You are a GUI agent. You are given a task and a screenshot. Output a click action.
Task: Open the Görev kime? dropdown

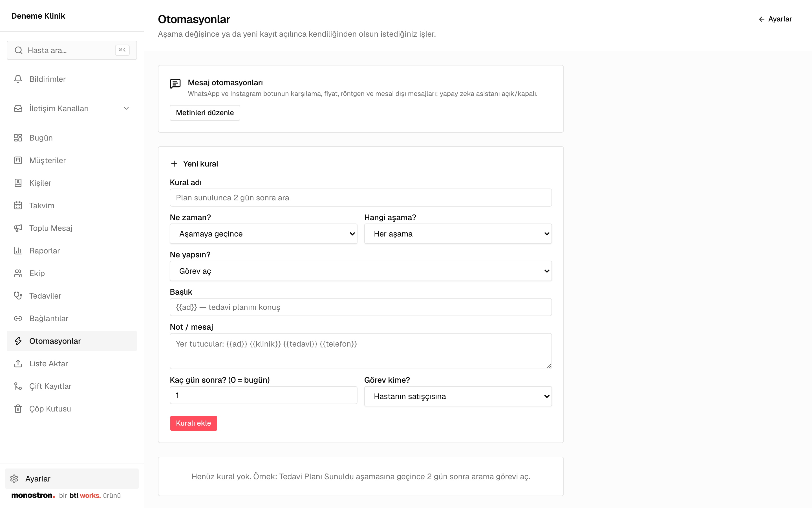click(x=458, y=397)
